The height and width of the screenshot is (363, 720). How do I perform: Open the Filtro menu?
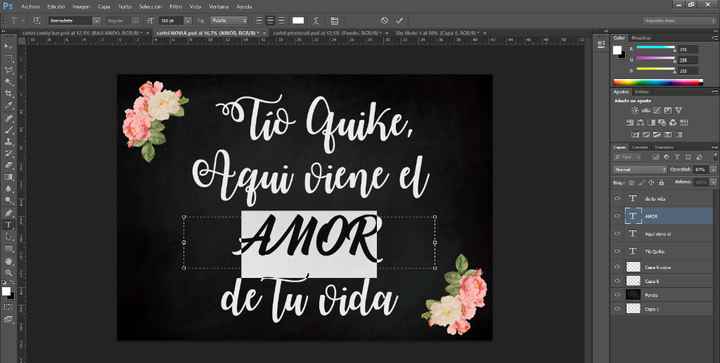[175, 6]
